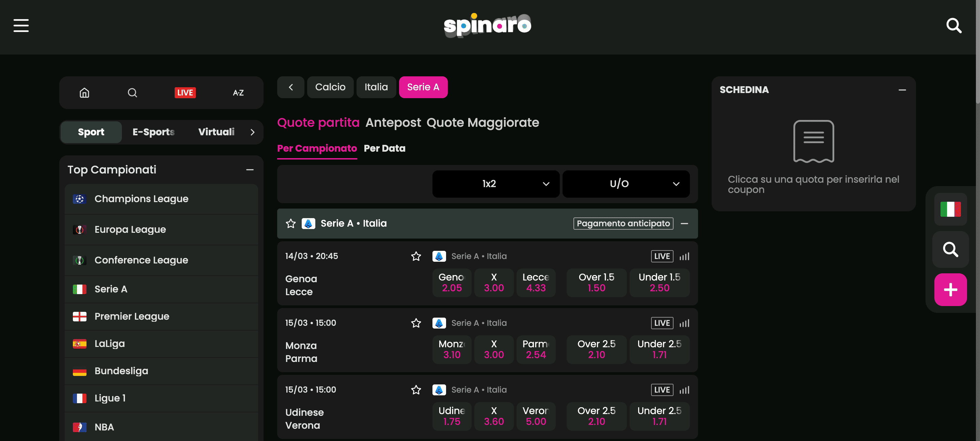Bet on Lecce win at 4.33

pyautogui.click(x=536, y=283)
